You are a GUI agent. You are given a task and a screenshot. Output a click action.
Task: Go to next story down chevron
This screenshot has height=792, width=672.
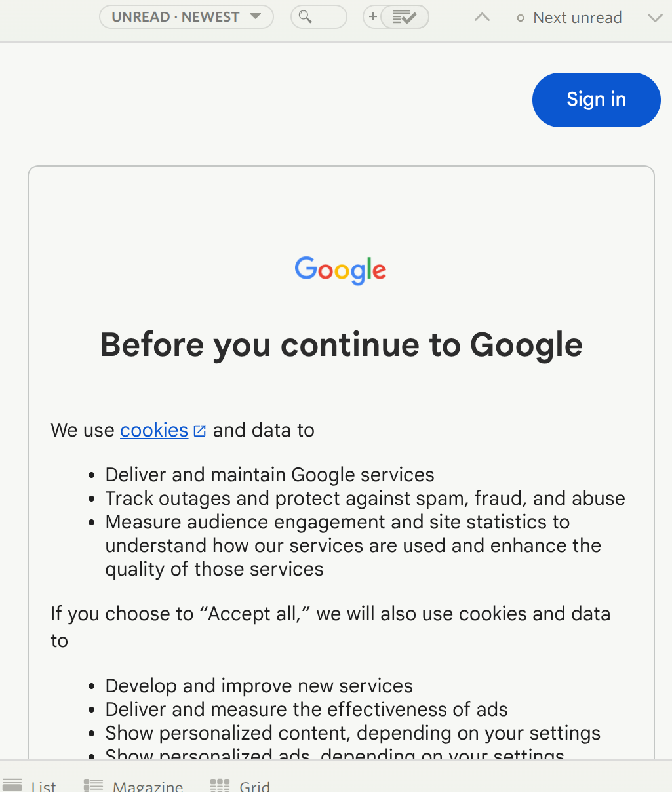click(654, 18)
